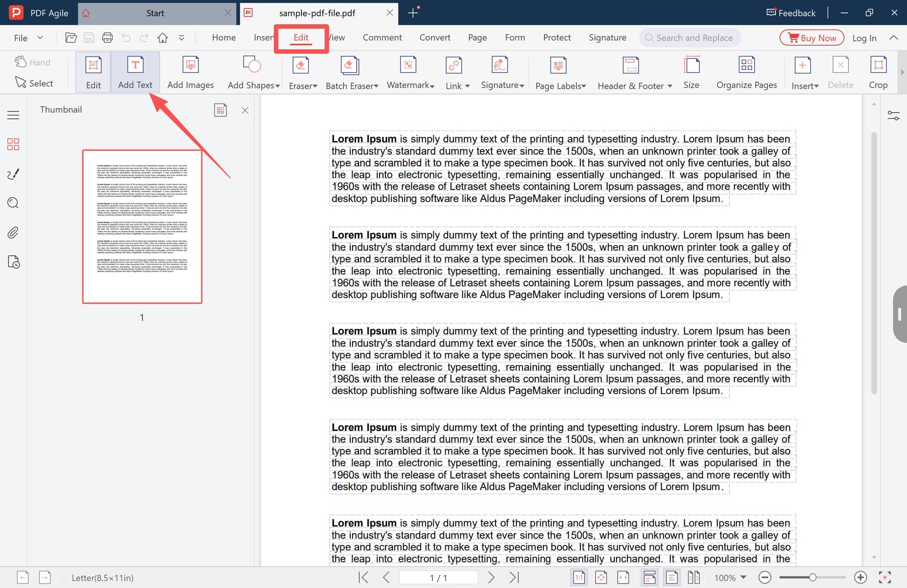Open the Comment ribbon tab
Viewport: 907px width, 588px height.
pos(382,37)
